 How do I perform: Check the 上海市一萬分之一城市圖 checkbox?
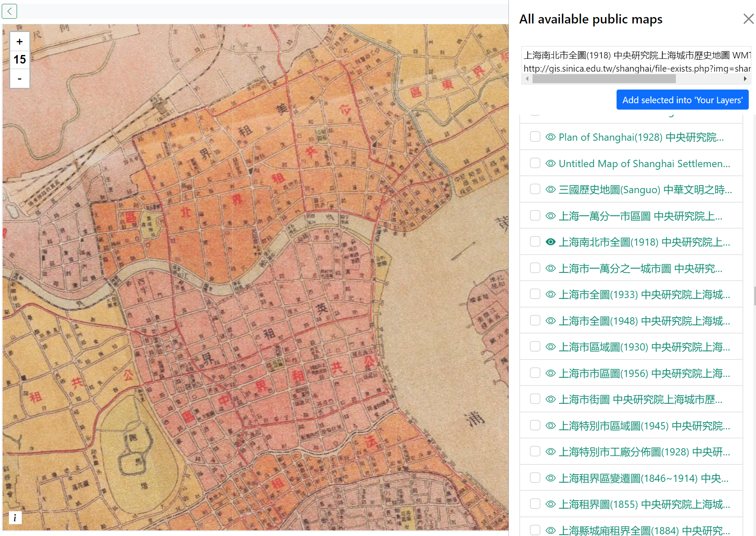(x=535, y=268)
